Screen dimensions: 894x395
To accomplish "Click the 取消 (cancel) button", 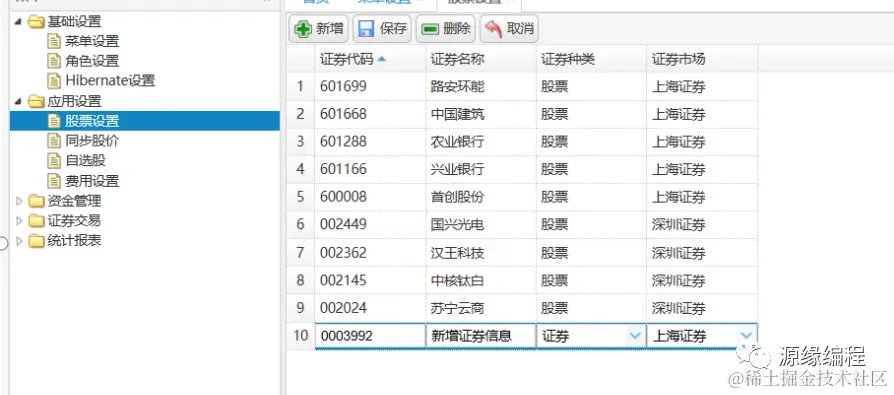I will [509, 28].
